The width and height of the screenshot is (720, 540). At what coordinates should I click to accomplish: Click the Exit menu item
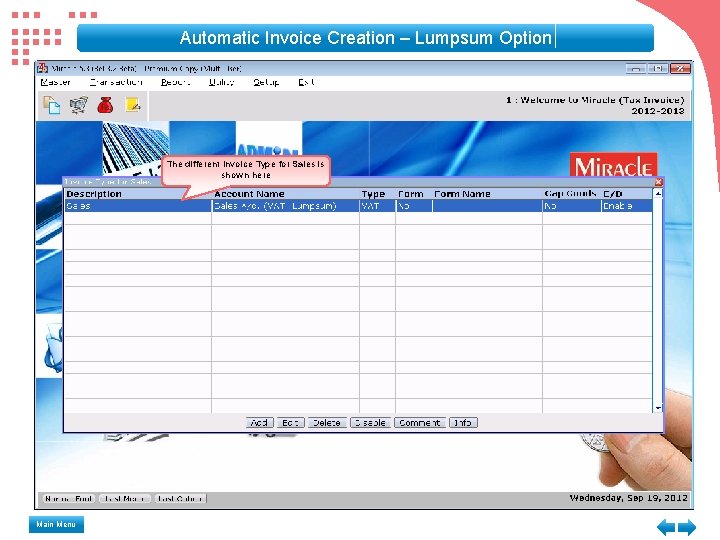click(306, 82)
